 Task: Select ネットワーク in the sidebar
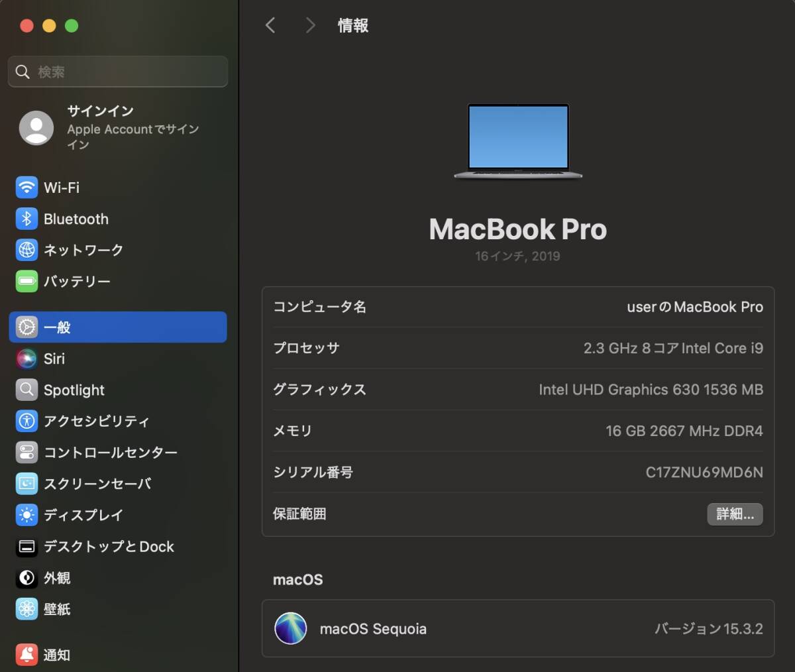pos(83,250)
